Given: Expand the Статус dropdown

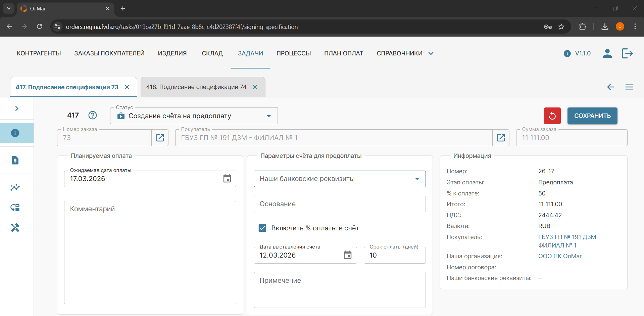Looking at the screenshot, I should [x=268, y=116].
